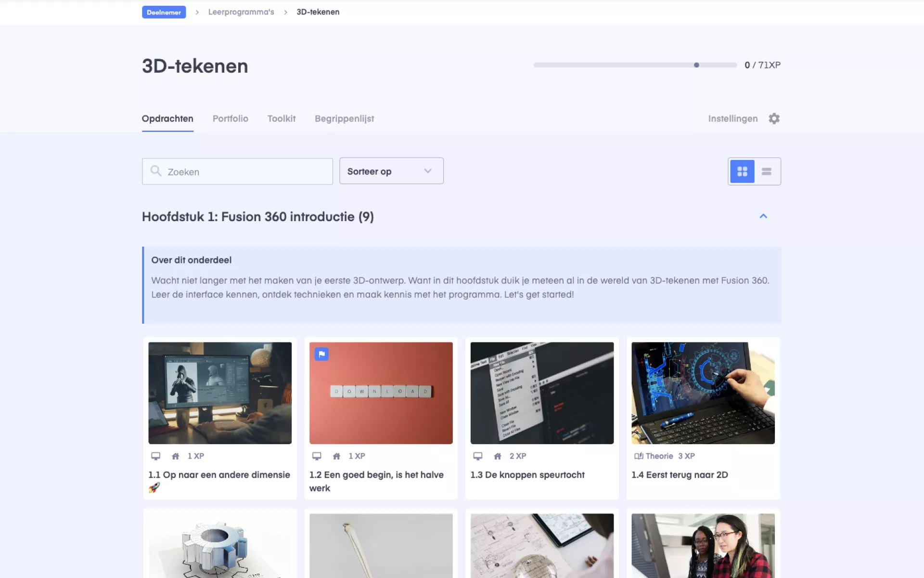
Task: Switch to list view
Action: tap(767, 171)
